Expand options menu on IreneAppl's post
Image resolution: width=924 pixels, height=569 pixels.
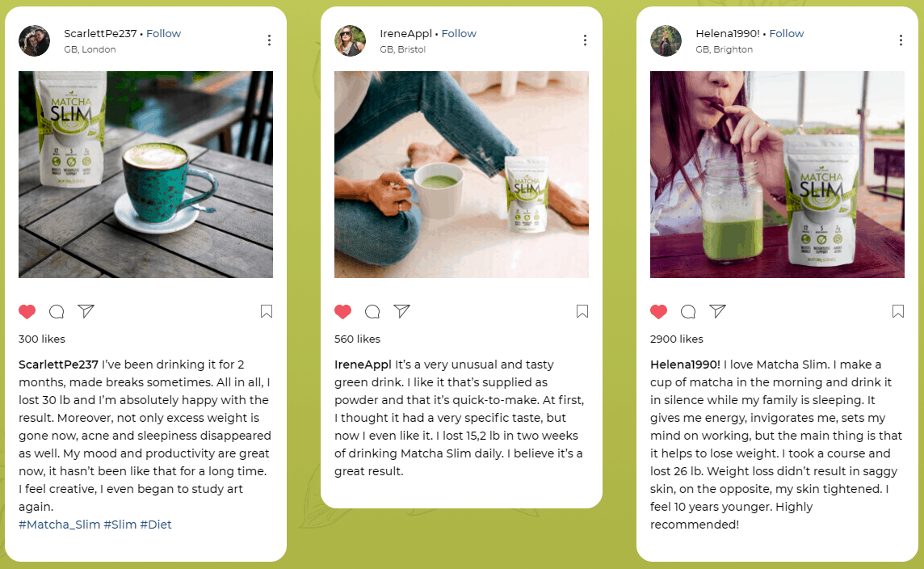click(x=585, y=40)
